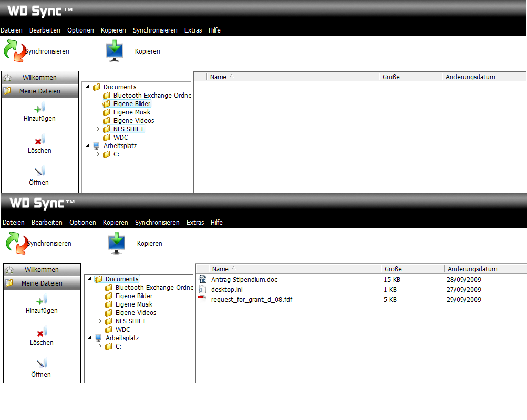527x420 pixels.
Task: Select request_for_grant_d_08.fdf file name
Action: (252, 299)
